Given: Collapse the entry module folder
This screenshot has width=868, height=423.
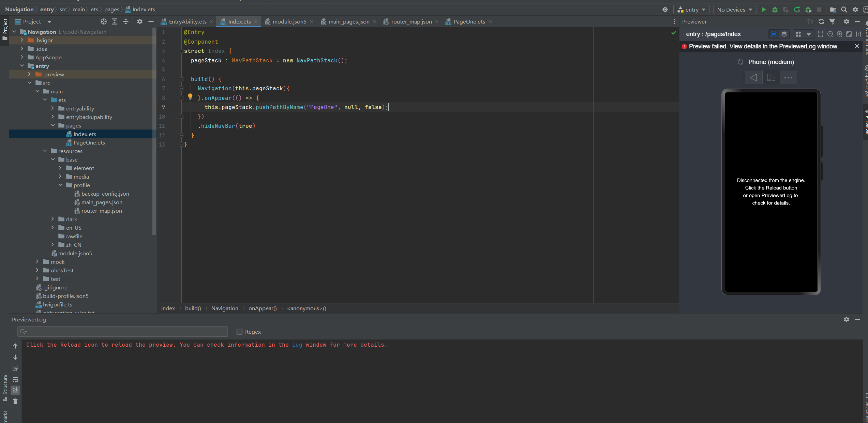Looking at the screenshot, I should [22, 66].
